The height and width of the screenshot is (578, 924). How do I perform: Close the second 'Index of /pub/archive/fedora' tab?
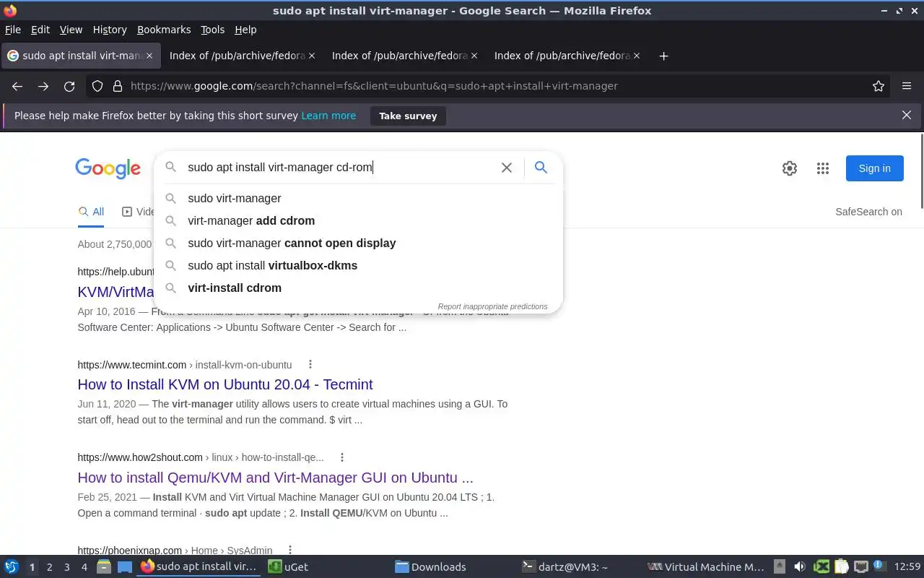tap(474, 56)
